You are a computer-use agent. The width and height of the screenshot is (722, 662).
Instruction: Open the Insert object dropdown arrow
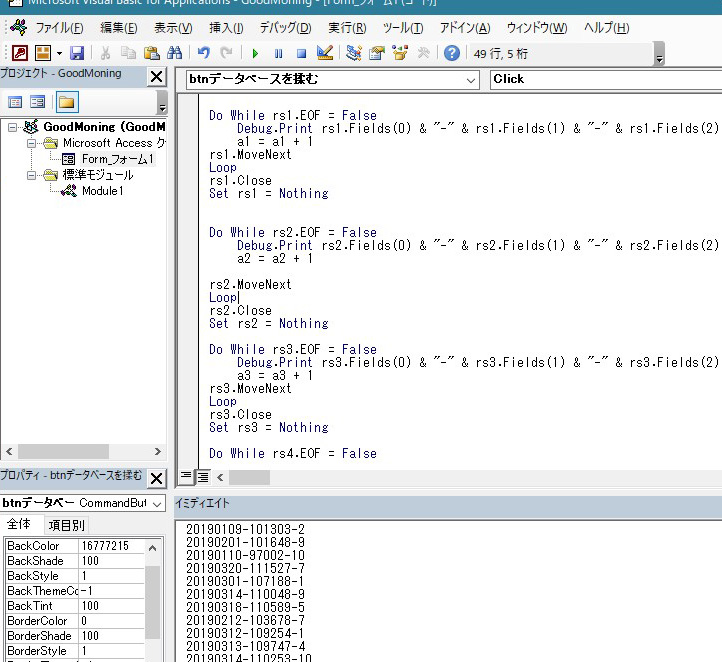tap(59, 53)
